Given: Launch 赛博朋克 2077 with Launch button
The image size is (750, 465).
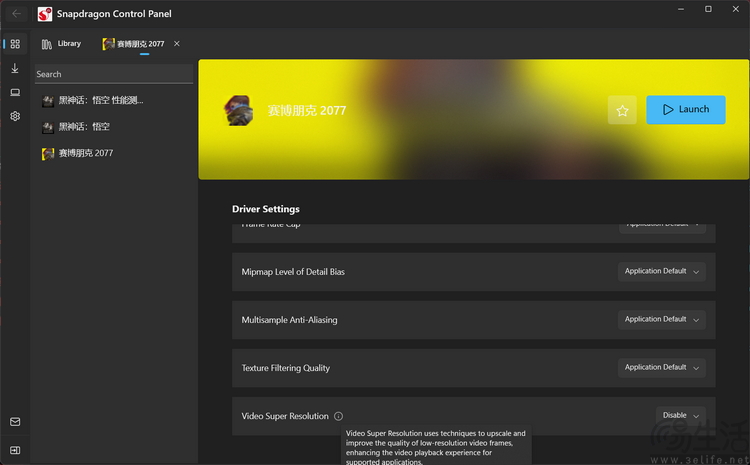Looking at the screenshot, I should [686, 110].
